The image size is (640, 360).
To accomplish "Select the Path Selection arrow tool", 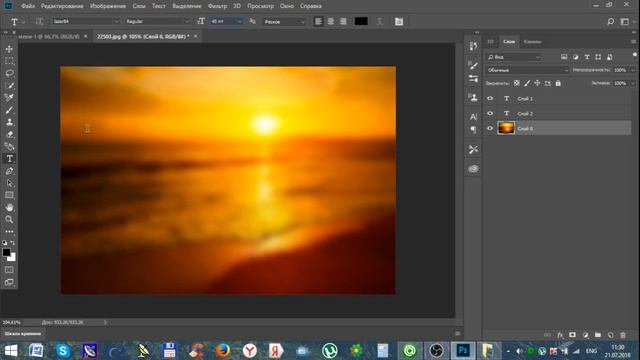I will [x=9, y=183].
